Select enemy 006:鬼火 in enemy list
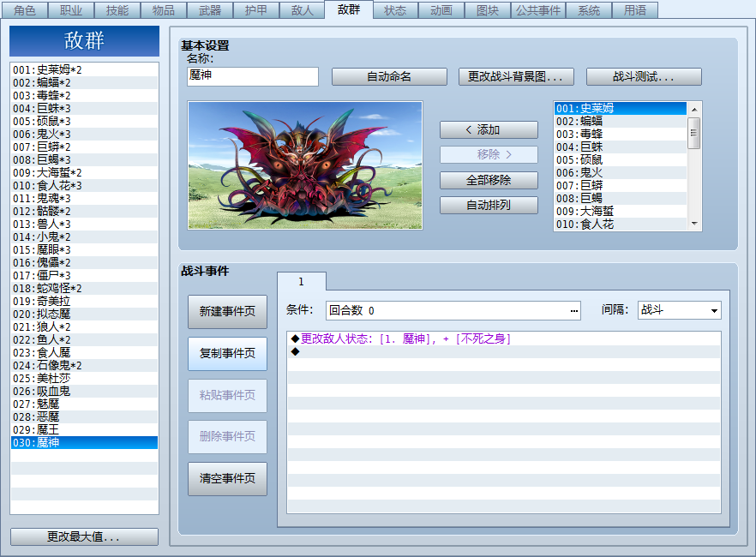Screen dimensions: 756x557 (621, 172)
